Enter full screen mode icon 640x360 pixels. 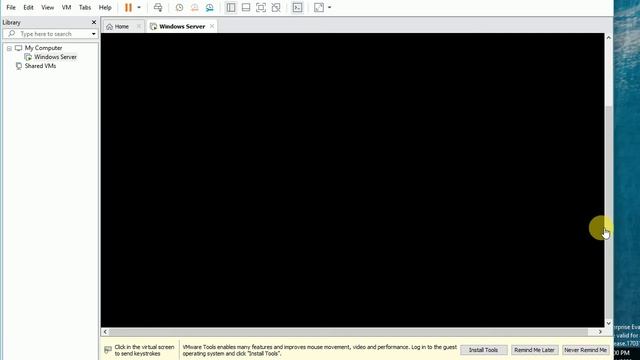(x=261, y=7)
